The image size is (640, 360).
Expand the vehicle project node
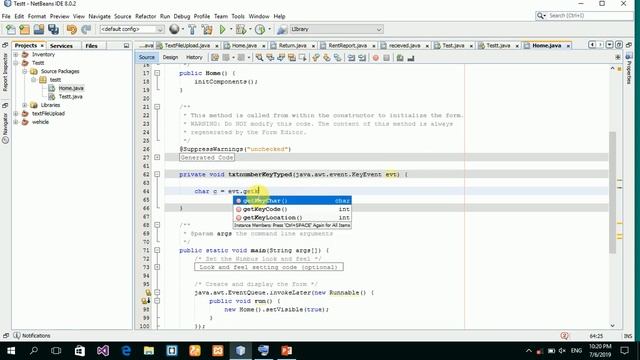click(16, 122)
